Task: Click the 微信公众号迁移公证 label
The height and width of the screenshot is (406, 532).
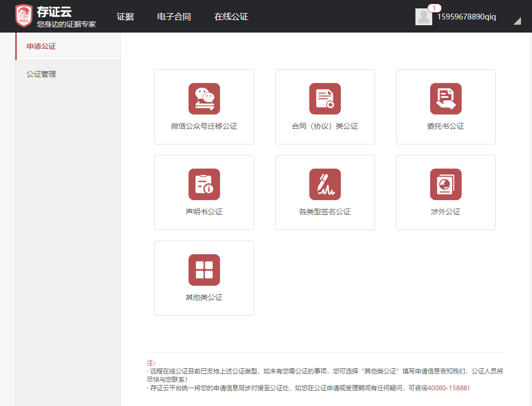Action: [204, 126]
